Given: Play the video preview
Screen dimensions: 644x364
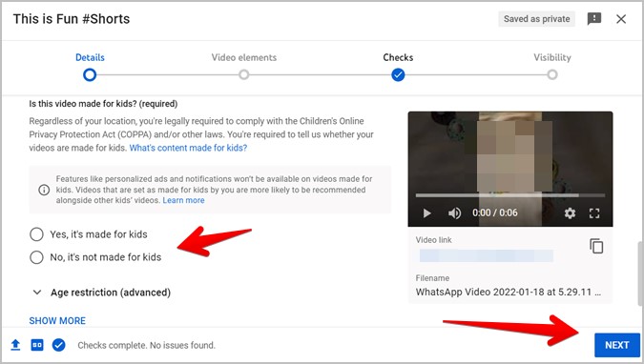Looking at the screenshot, I should coord(427,213).
